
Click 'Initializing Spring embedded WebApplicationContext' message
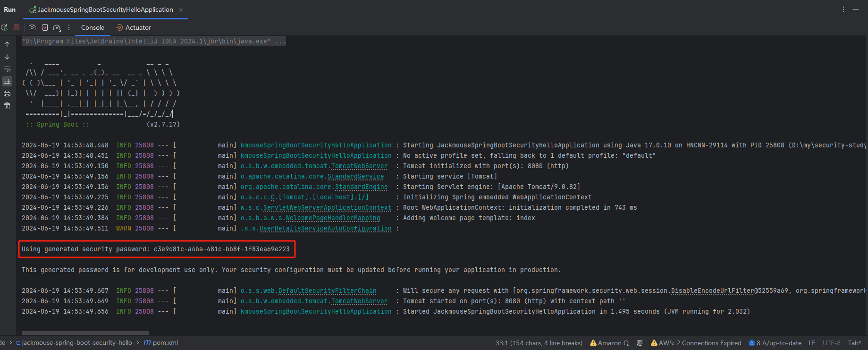coord(497,197)
